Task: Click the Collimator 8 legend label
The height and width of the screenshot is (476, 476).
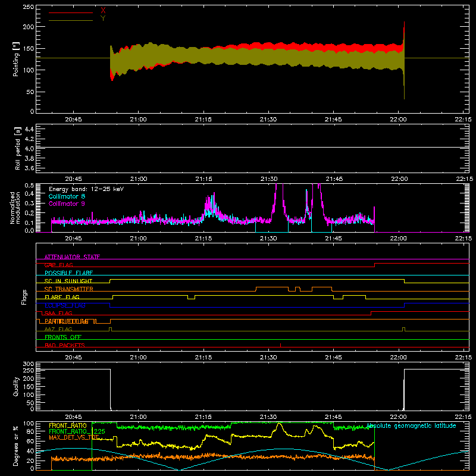Action: (67, 196)
